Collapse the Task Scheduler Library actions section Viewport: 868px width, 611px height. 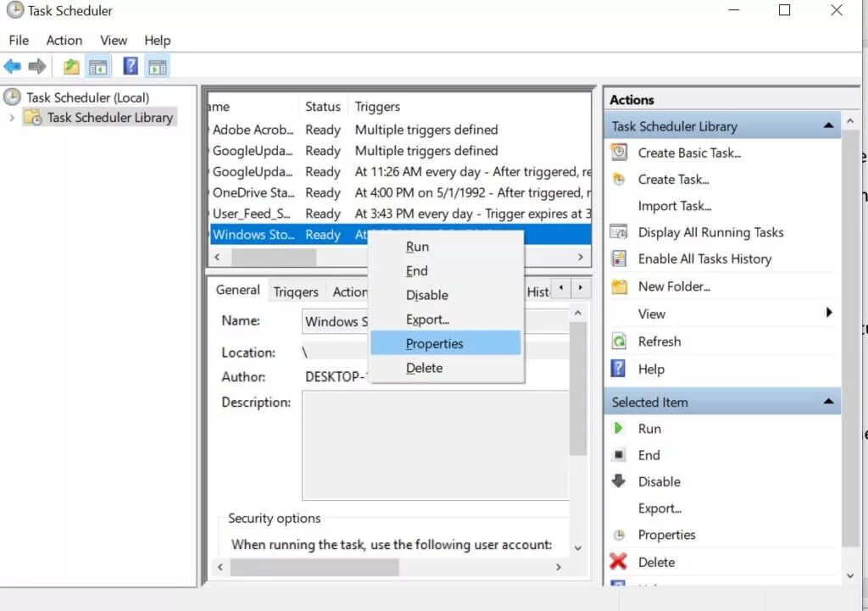[x=829, y=125]
